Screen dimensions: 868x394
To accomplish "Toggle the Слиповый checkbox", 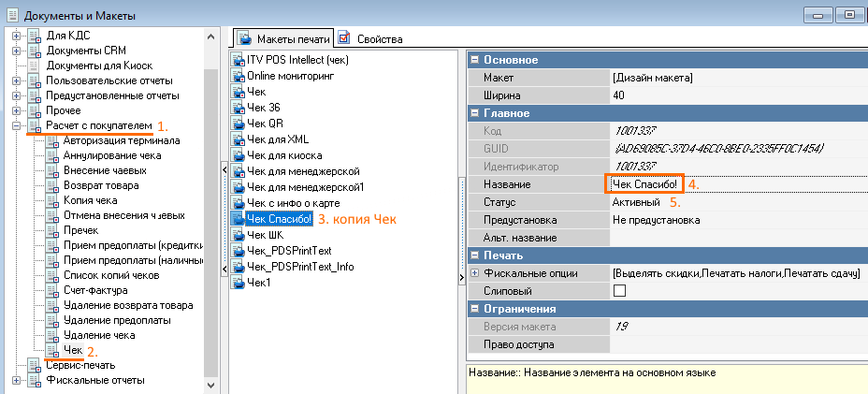I will (618, 291).
